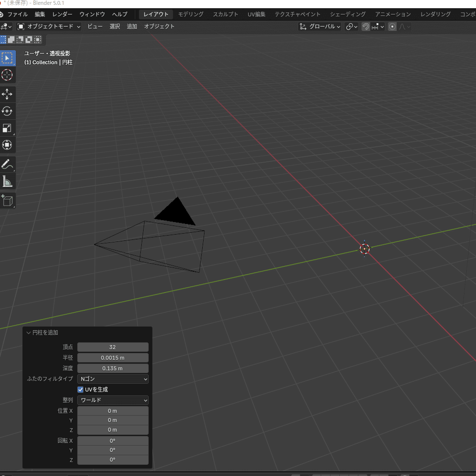This screenshot has width=476, height=476.
Task: Open the viewport 選択 menu
Action: click(x=115, y=27)
